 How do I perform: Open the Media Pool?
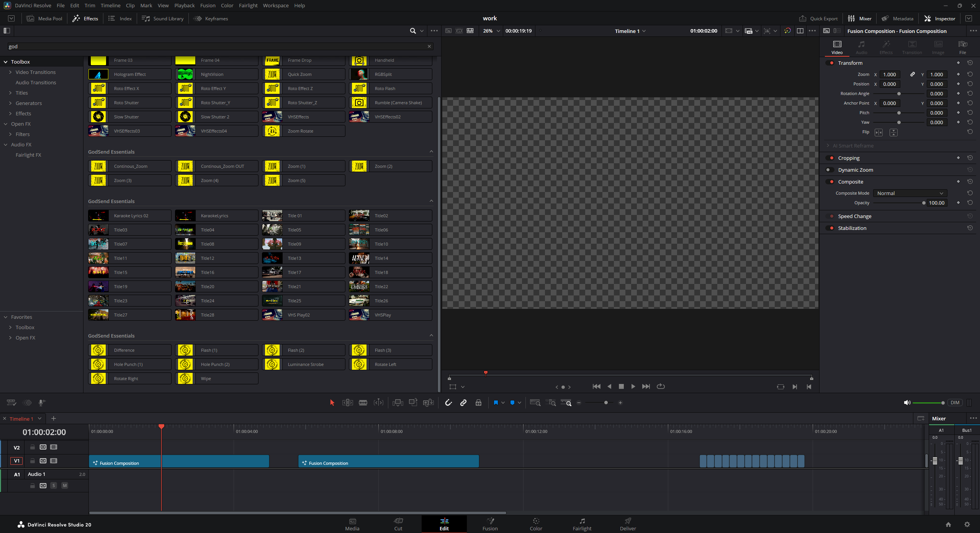pyautogui.click(x=44, y=18)
